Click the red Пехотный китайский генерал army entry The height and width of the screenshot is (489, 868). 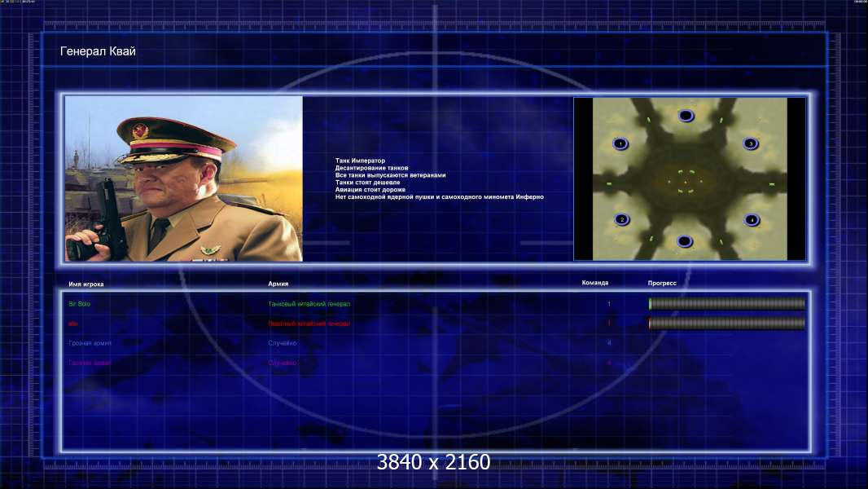309,324
